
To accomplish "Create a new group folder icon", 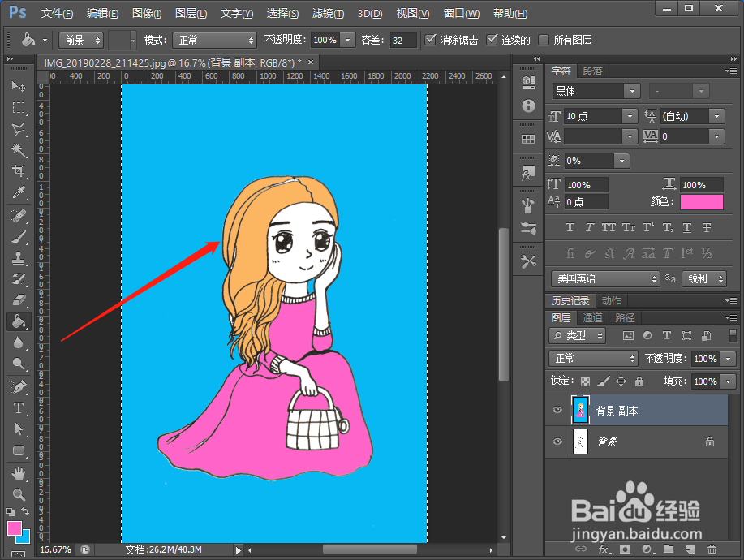I will (669, 549).
